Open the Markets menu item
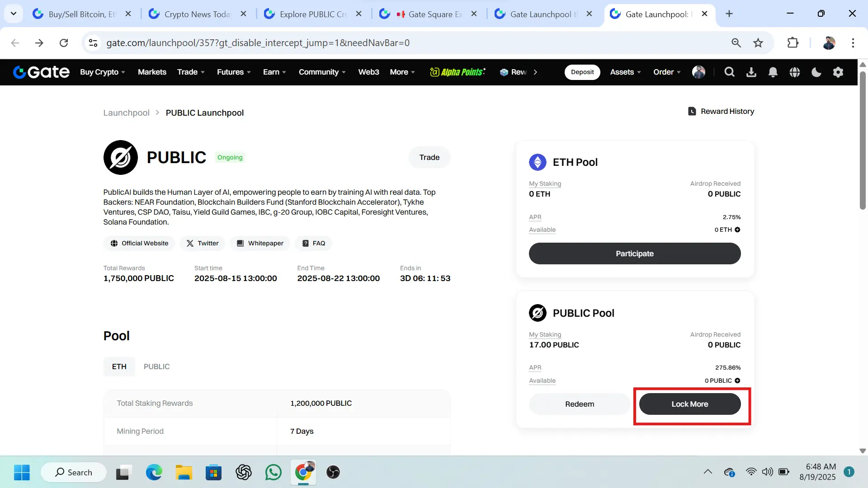The width and height of the screenshot is (868, 488). pos(152,72)
